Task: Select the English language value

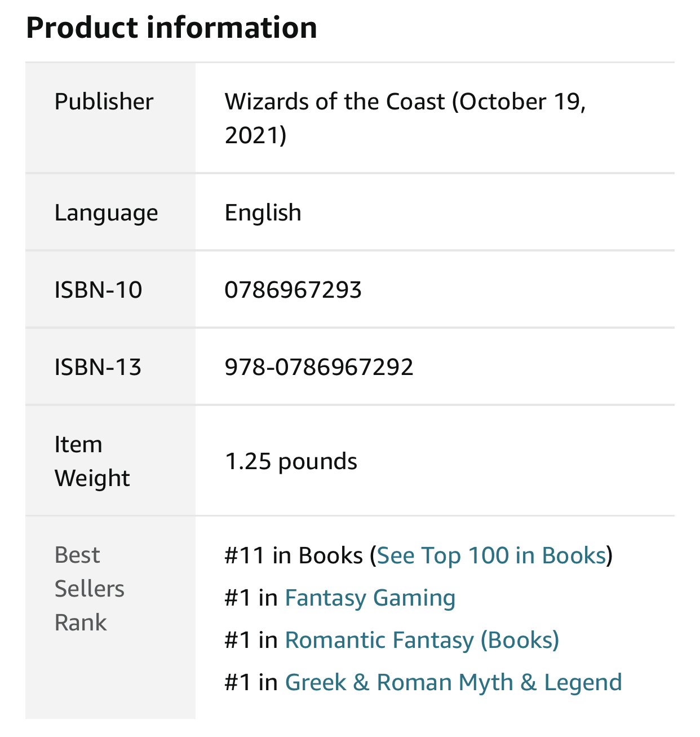Action: point(263,213)
